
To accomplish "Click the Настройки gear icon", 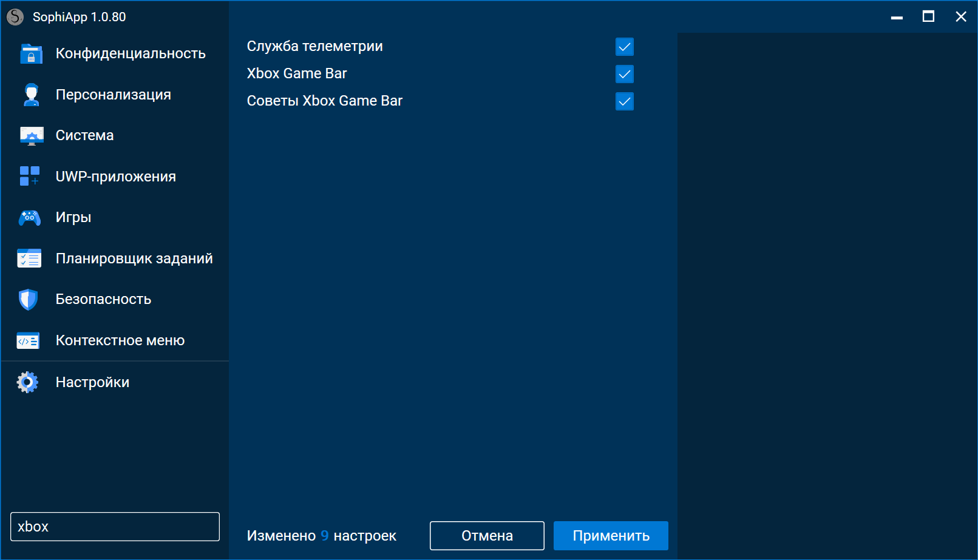I will [x=27, y=382].
